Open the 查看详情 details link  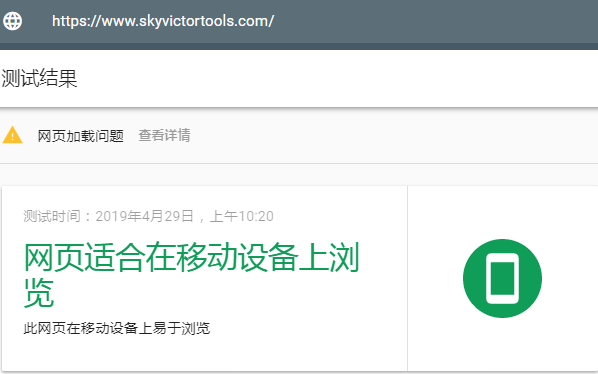[x=164, y=135]
